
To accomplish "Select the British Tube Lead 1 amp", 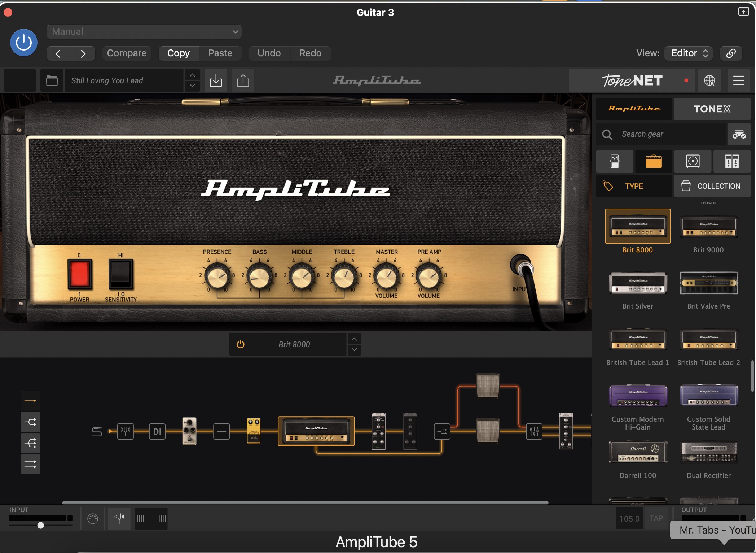I will 638,339.
